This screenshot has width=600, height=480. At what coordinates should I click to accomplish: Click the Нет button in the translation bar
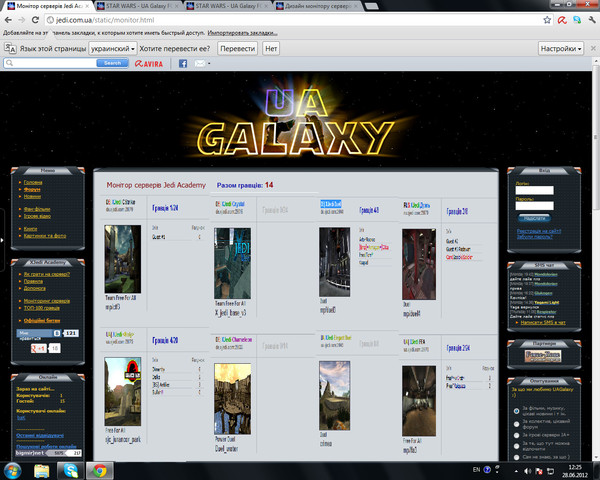[271, 49]
